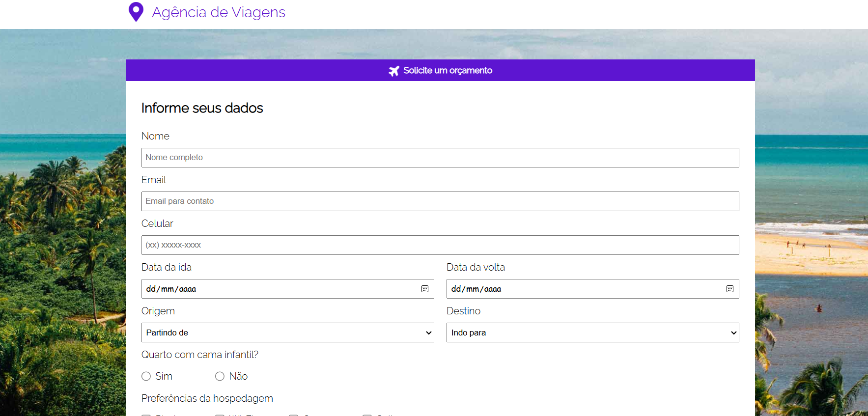Click the 'Destino' label
868x416 pixels.
(463, 311)
